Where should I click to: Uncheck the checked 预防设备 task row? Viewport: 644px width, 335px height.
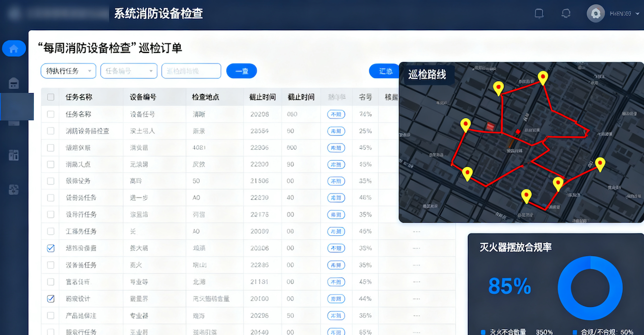[x=50, y=248]
